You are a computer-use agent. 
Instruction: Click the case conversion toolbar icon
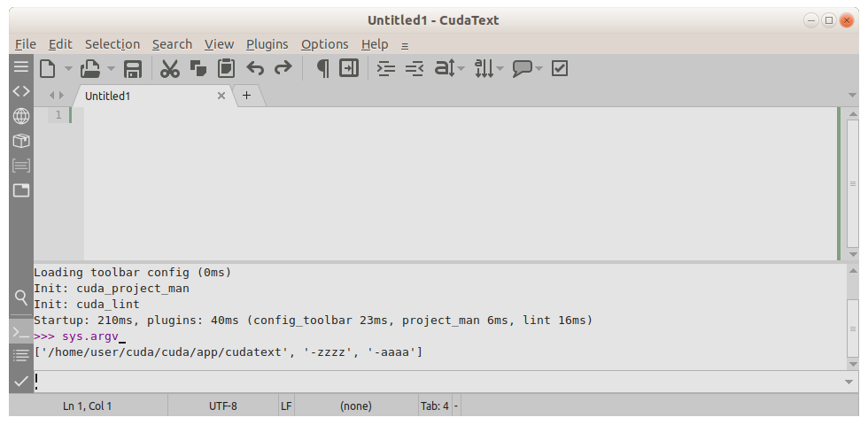445,69
